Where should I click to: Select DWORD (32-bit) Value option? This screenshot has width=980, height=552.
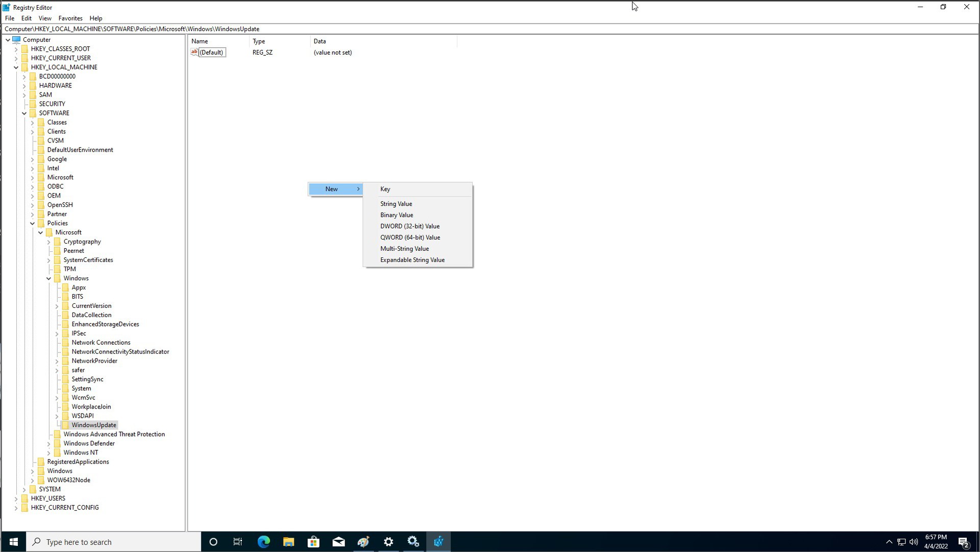410,226
